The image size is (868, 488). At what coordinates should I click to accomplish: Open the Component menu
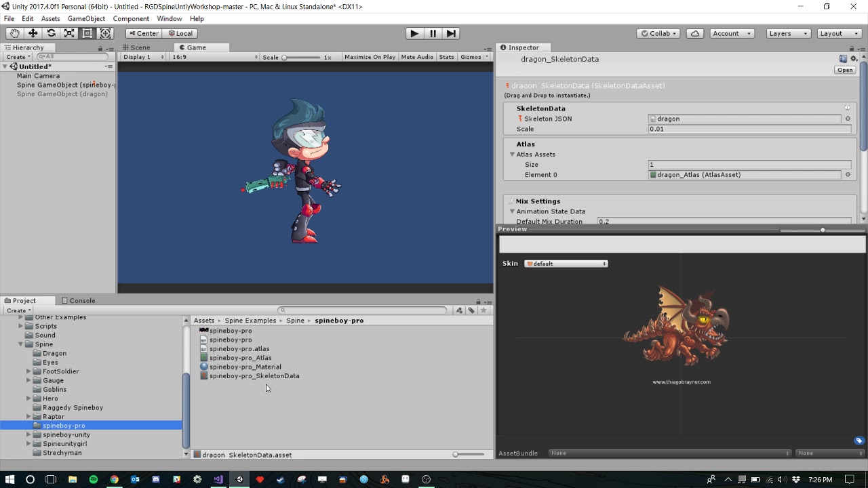pos(131,18)
